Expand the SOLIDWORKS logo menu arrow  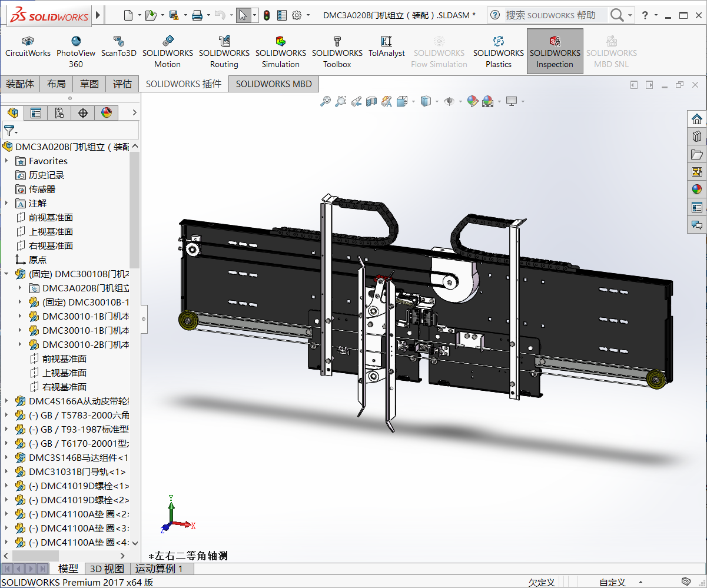point(97,15)
